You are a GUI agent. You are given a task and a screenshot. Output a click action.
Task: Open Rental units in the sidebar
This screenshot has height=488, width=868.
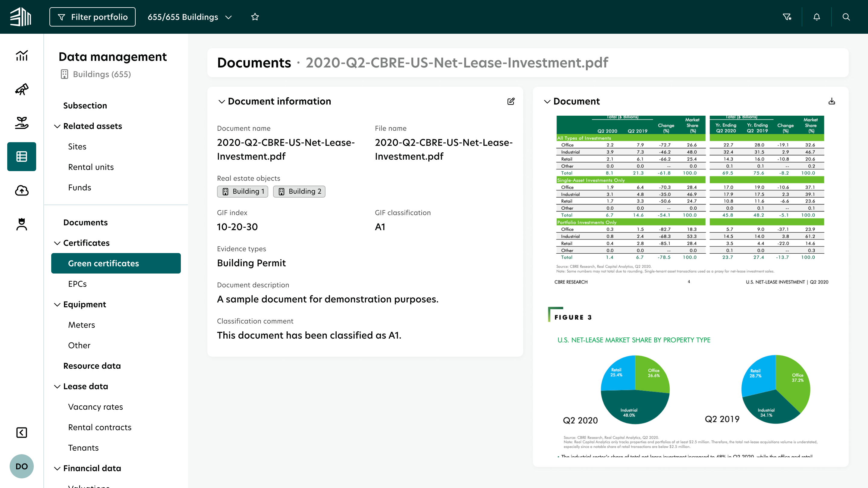point(91,167)
